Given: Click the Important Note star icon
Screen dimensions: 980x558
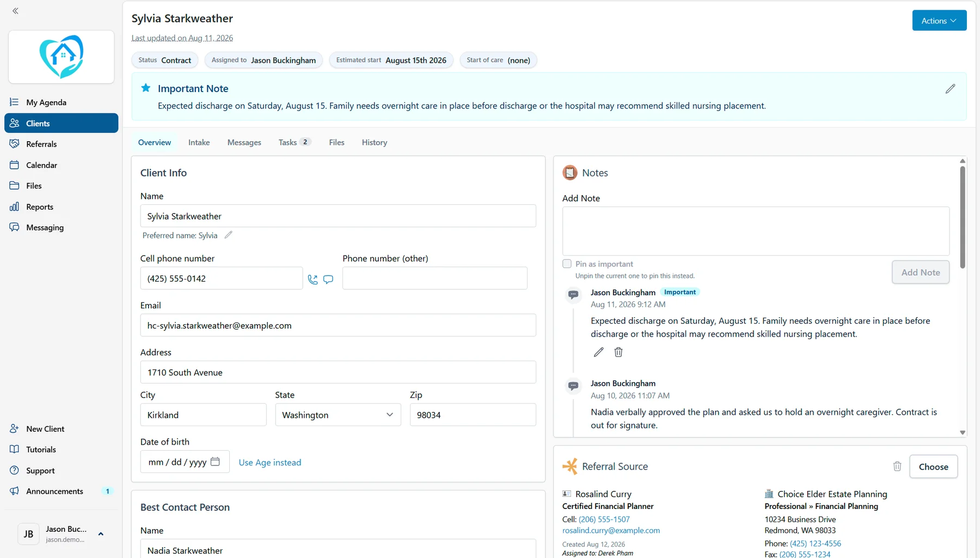Looking at the screenshot, I should click(145, 88).
